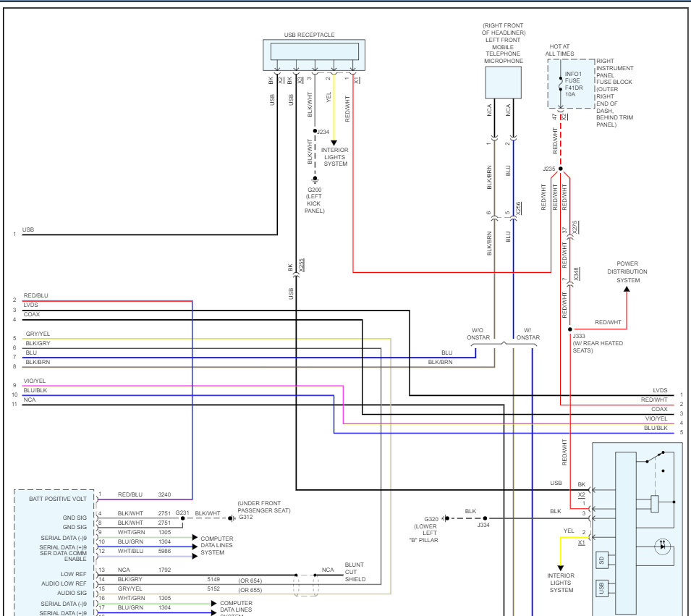The height and width of the screenshot is (616, 691).
Task: Click the J235 splice dot
Action: click(x=561, y=169)
